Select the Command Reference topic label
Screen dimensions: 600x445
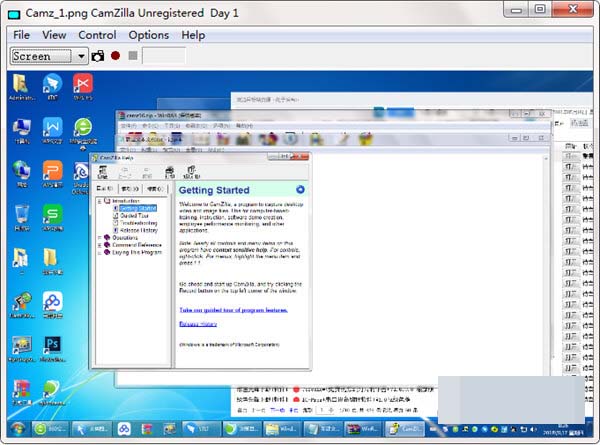137,245
